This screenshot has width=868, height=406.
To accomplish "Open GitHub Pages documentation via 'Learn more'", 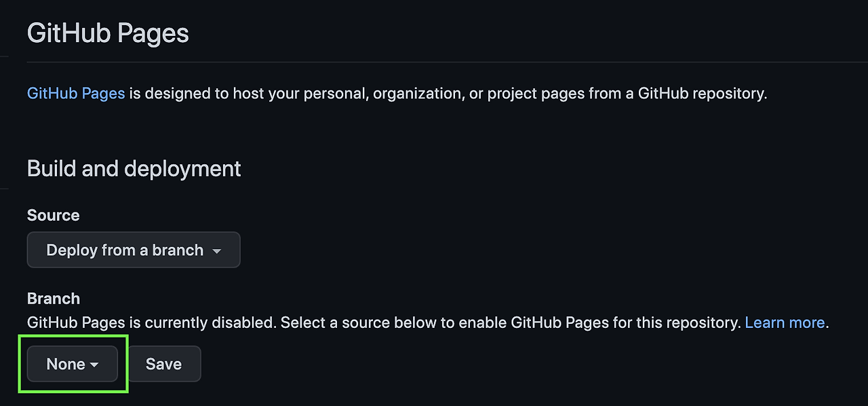I will [x=785, y=322].
